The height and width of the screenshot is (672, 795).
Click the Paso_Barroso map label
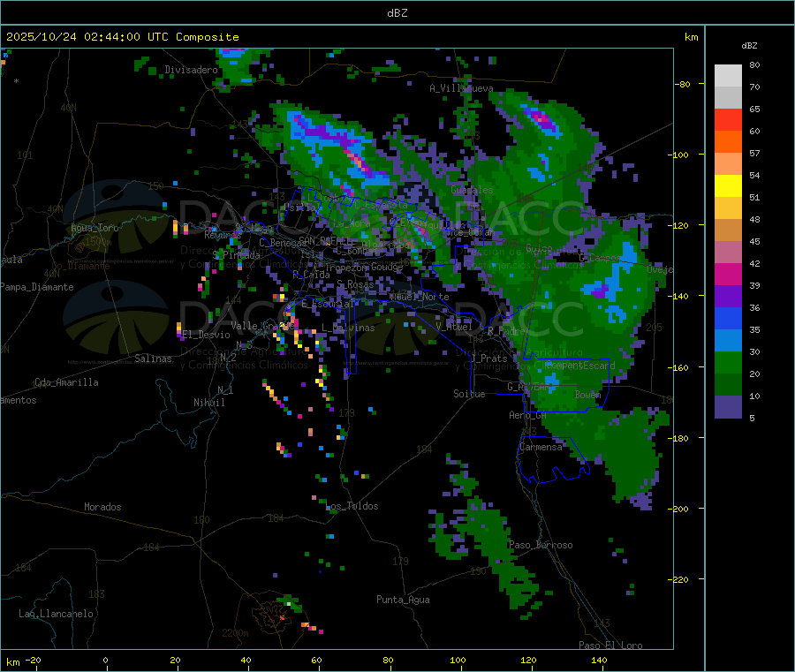click(x=541, y=545)
